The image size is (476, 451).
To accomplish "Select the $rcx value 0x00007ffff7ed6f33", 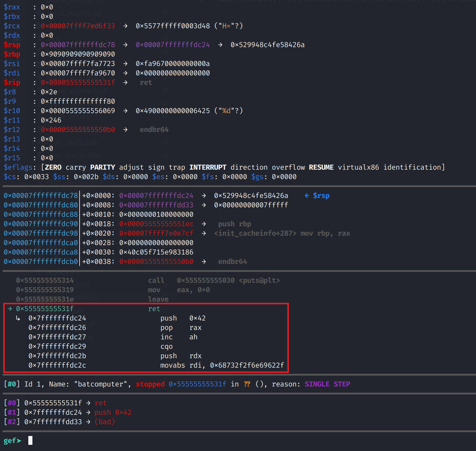I will (78, 26).
